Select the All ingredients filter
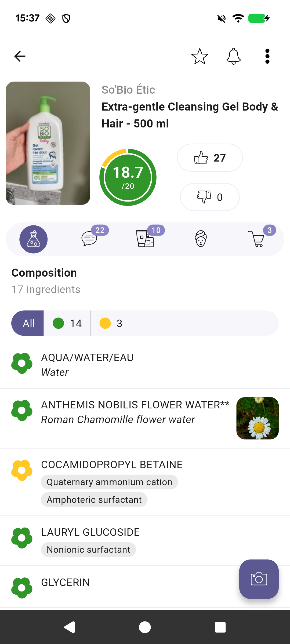This screenshot has height=644, width=290. coord(28,323)
